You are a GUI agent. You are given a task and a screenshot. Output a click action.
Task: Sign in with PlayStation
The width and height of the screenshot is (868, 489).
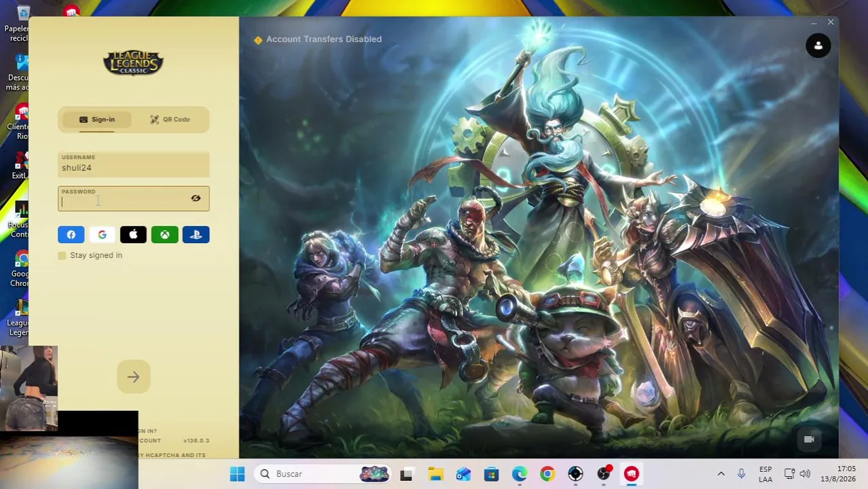tap(196, 235)
